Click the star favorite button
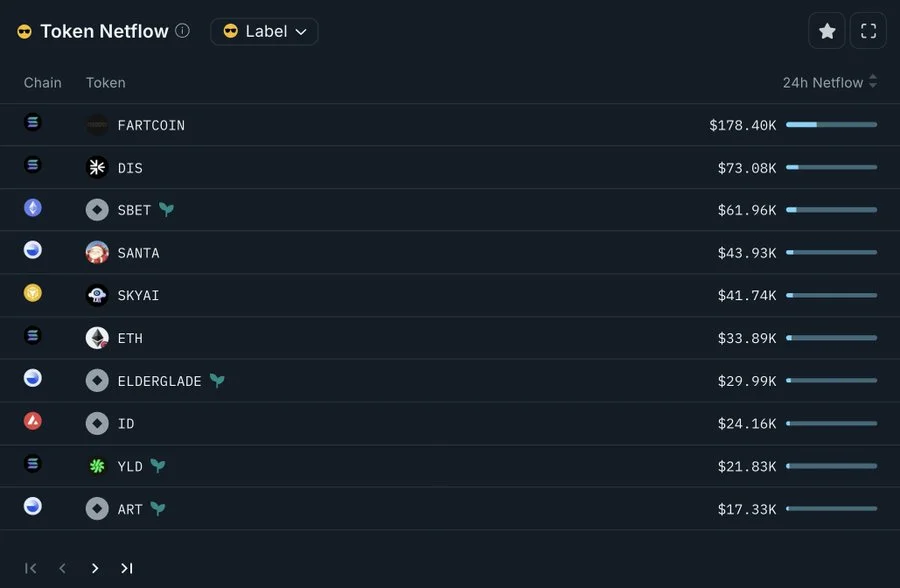 [x=827, y=31]
